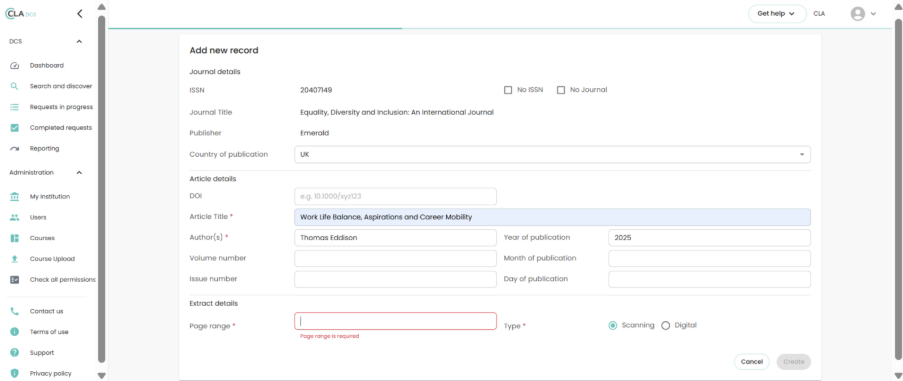Click the Month of publication field
This screenshot has width=903, height=381.
(710, 258)
